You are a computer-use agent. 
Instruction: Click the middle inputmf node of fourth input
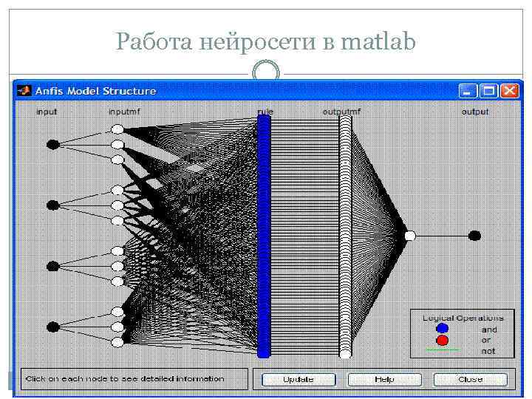coord(117,327)
